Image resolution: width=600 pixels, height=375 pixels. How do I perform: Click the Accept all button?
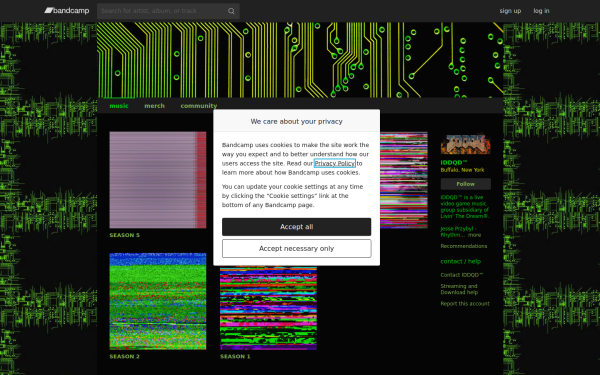pos(297,227)
